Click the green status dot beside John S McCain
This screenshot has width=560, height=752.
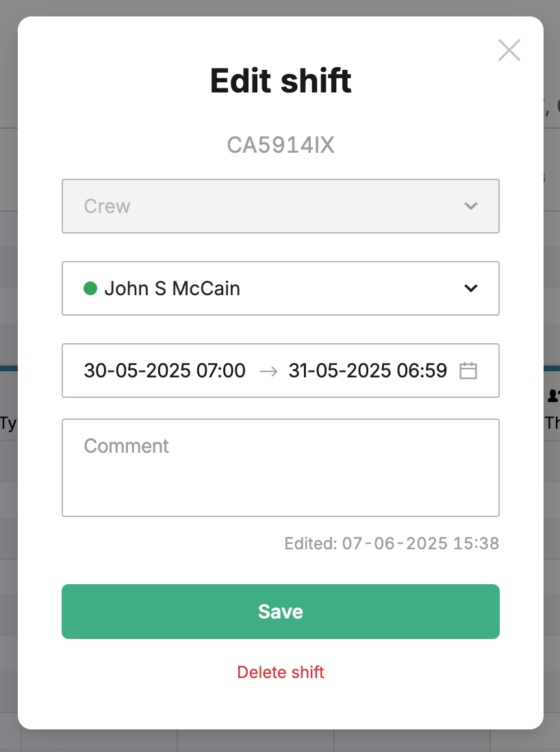coord(90,288)
